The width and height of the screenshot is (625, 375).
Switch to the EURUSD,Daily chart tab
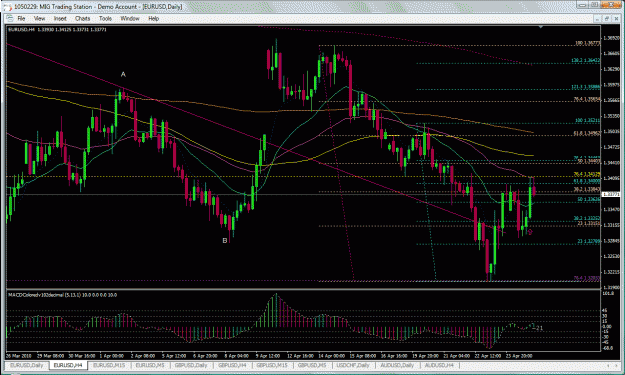(27, 365)
